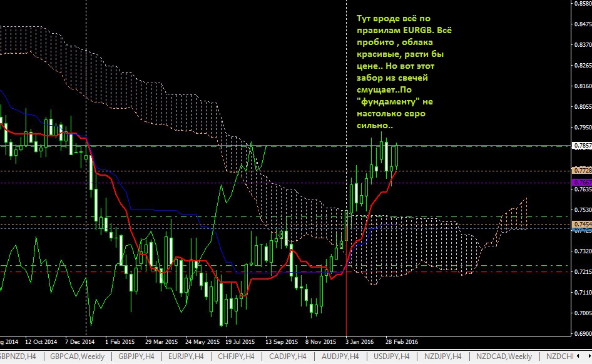592x364 pixels.
Task: Click the 0.7005 value on price scale
Action: 583,313
